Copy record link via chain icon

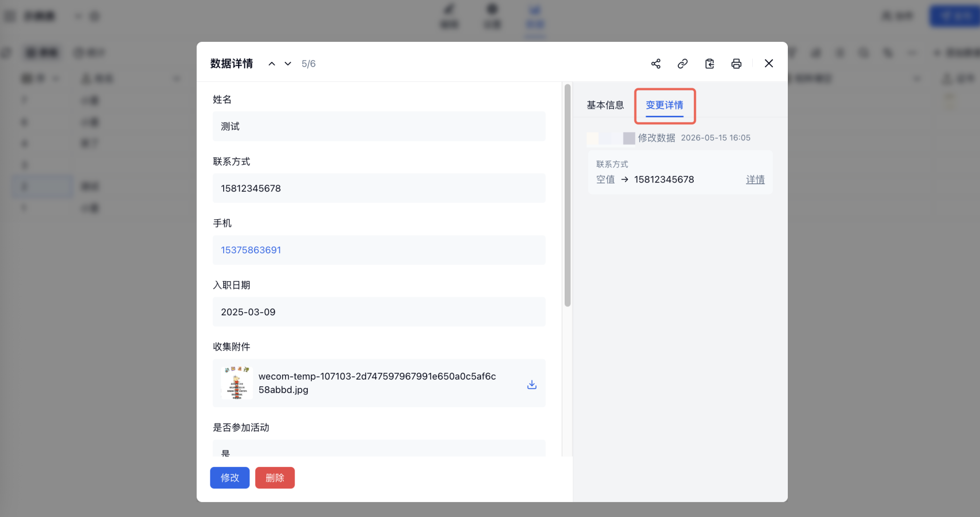tap(682, 64)
